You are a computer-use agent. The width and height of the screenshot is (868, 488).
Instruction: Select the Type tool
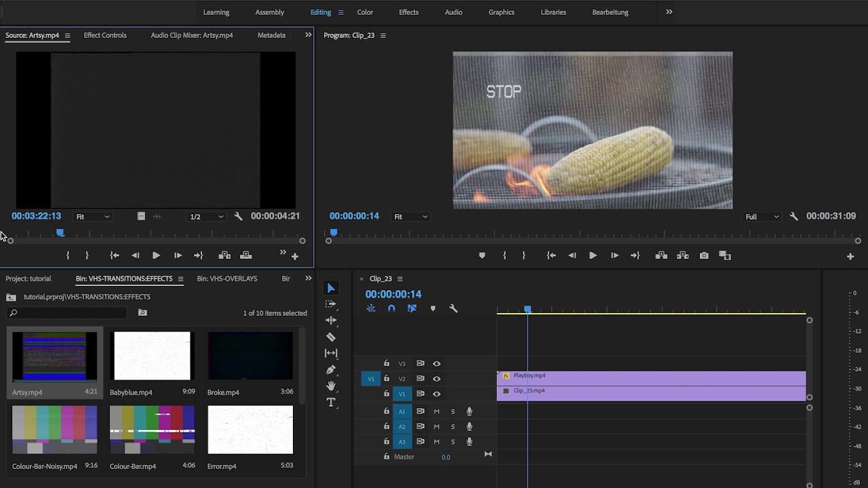point(331,402)
